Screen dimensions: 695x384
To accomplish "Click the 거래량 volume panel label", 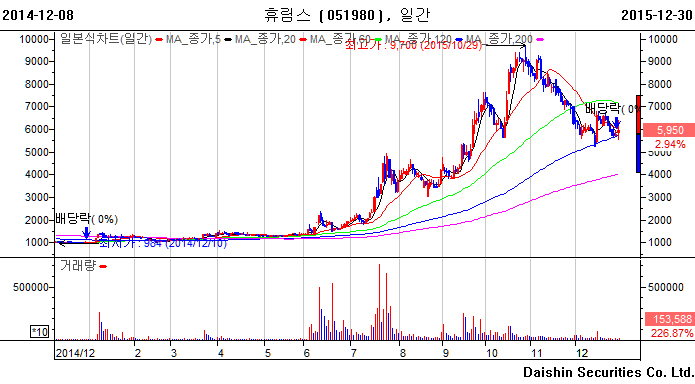I will [x=78, y=266].
